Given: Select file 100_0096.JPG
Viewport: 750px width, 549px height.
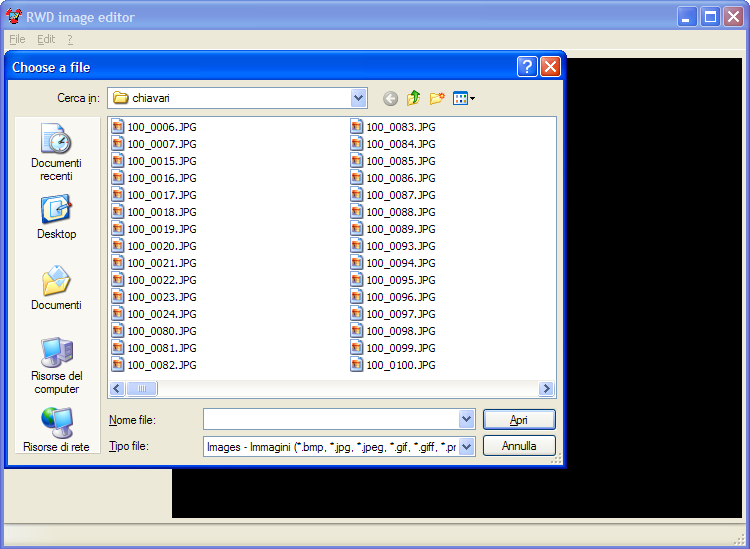Looking at the screenshot, I should point(393,297).
